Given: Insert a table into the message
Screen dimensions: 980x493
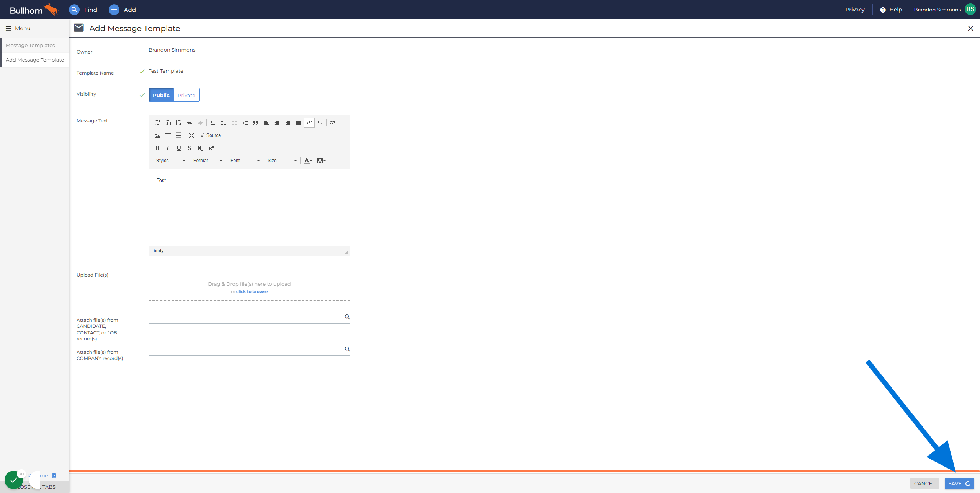Looking at the screenshot, I should (x=168, y=135).
